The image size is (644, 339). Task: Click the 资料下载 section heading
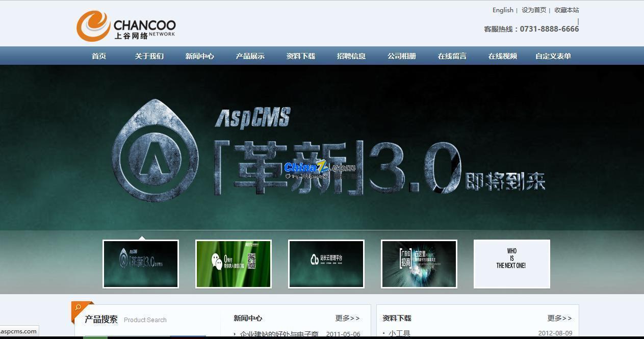pos(397,318)
